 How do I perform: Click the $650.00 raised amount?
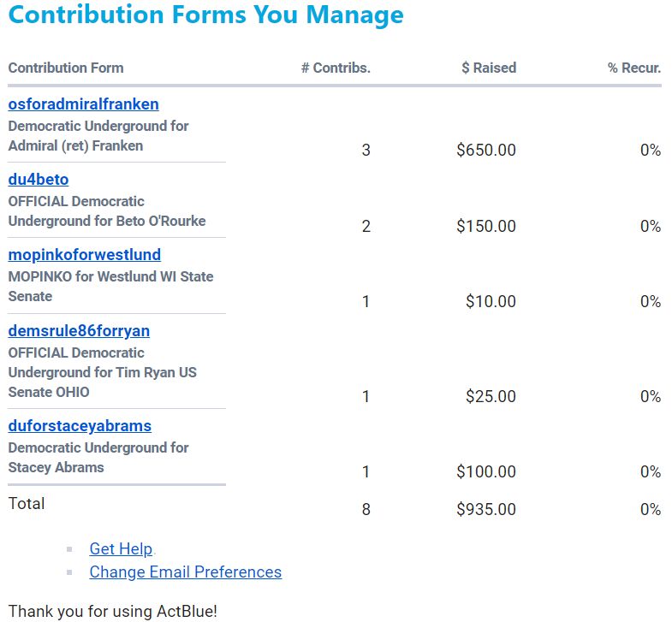click(486, 151)
